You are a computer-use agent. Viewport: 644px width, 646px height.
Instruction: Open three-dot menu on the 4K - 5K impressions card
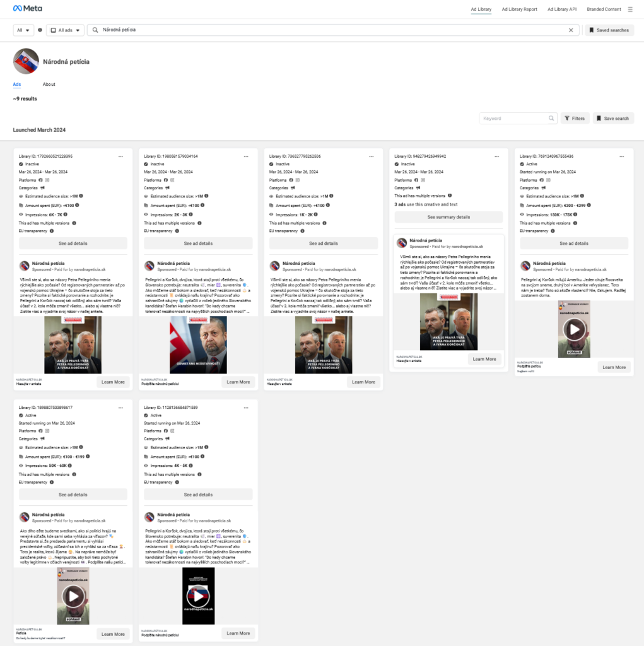pyautogui.click(x=246, y=408)
